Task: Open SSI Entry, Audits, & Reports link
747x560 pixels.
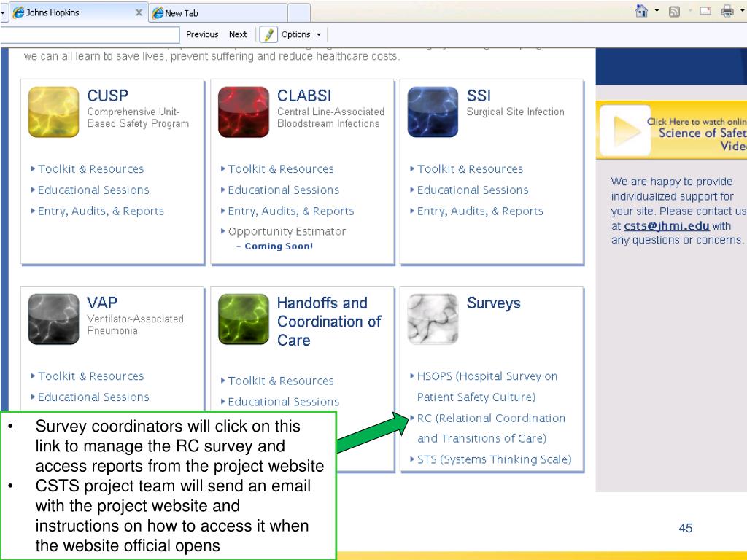Action: point(480,211)
